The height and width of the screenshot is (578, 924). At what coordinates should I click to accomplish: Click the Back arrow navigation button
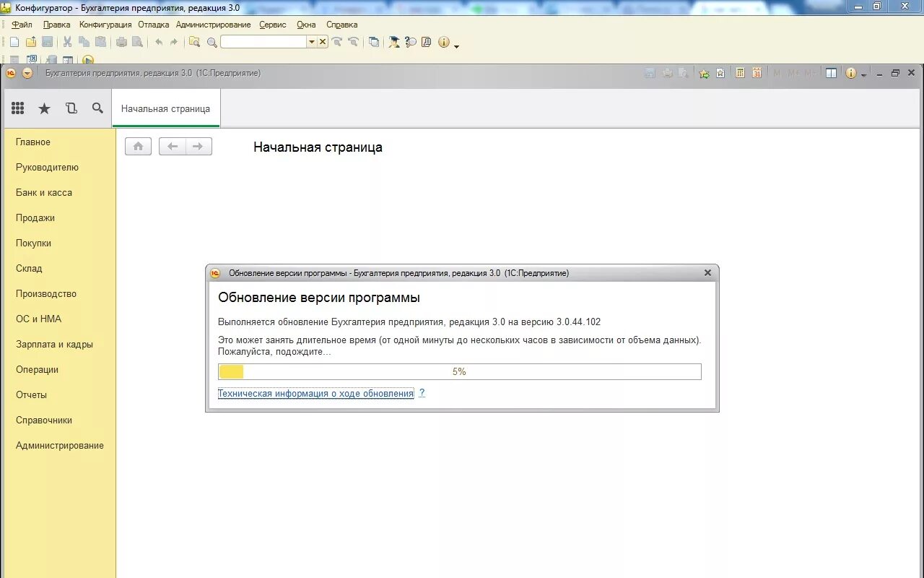(x=172, y=147)
